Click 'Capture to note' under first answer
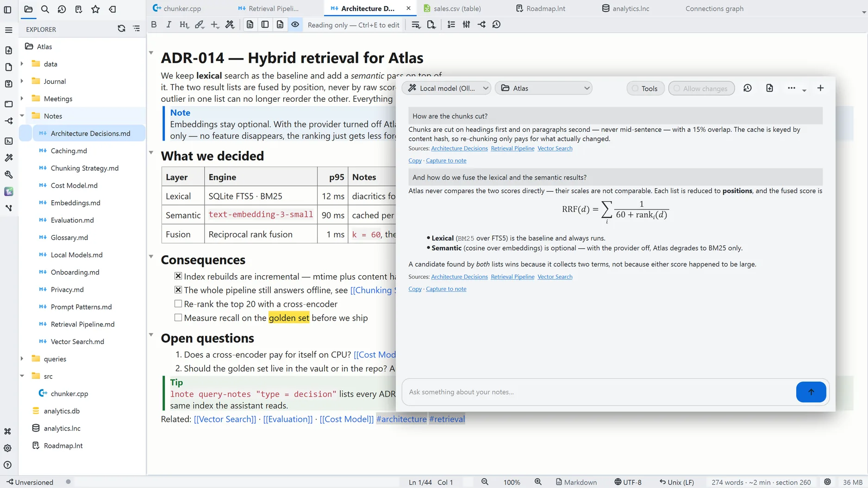868x488 pixels. pyautogui.click(x=446, y=161)
